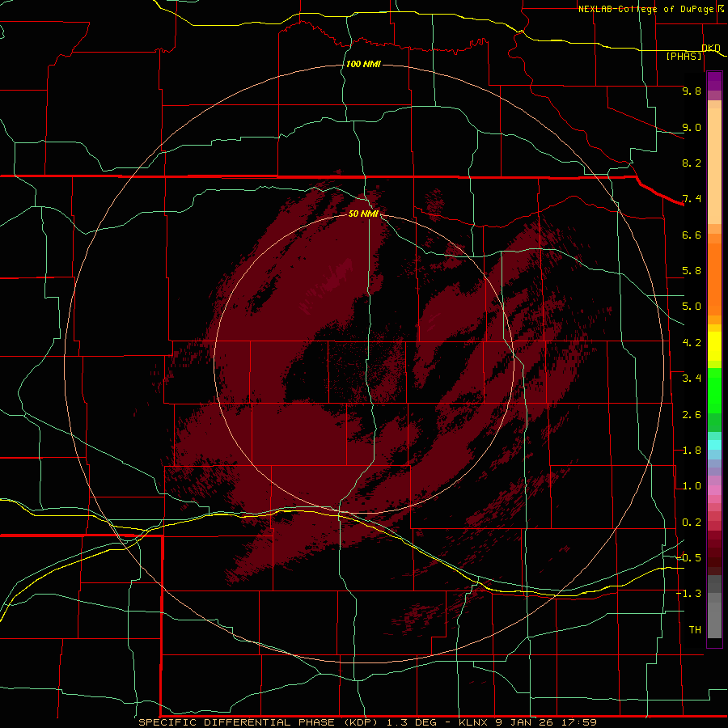This screenshot has width=728, height=728.
Task: Click the gray swatch at color bar bottom
Action: tap(714, 622)
